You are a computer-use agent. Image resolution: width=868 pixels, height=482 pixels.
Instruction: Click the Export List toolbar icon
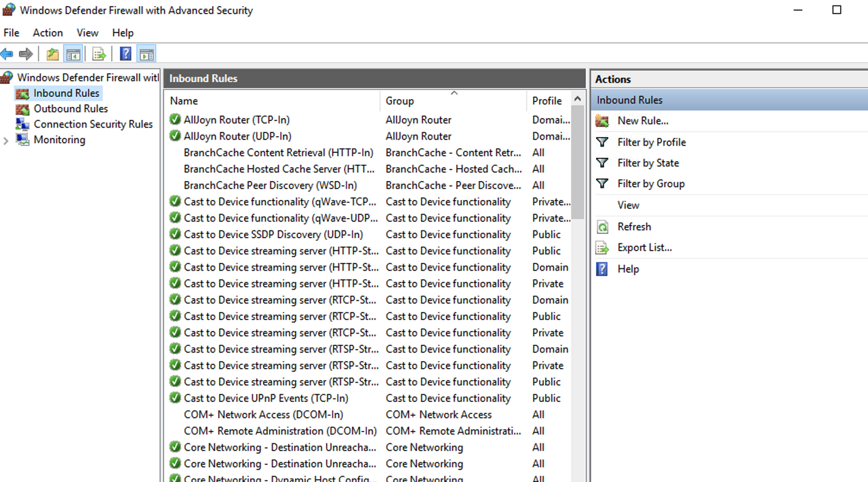point(99,54)
